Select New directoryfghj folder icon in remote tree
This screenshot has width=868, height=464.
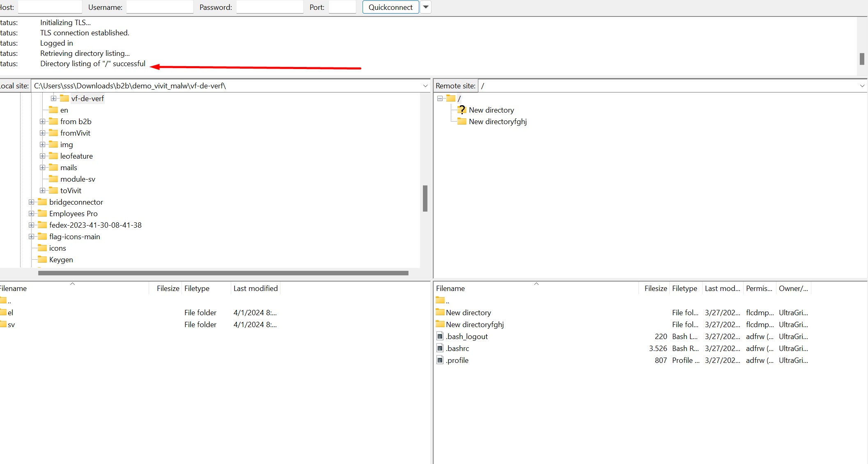(x=462, y=121)
